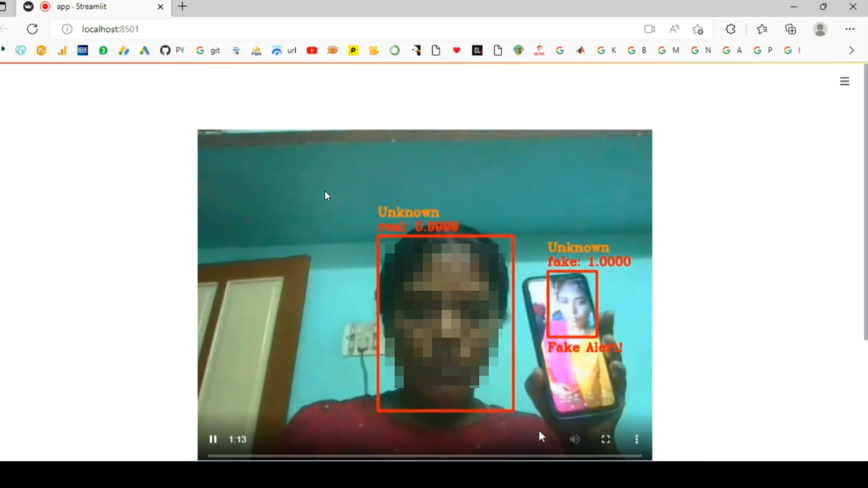868x488 pixels.
Task: Open the orange bar chart bookmark
Action: [x=62, y=51]
